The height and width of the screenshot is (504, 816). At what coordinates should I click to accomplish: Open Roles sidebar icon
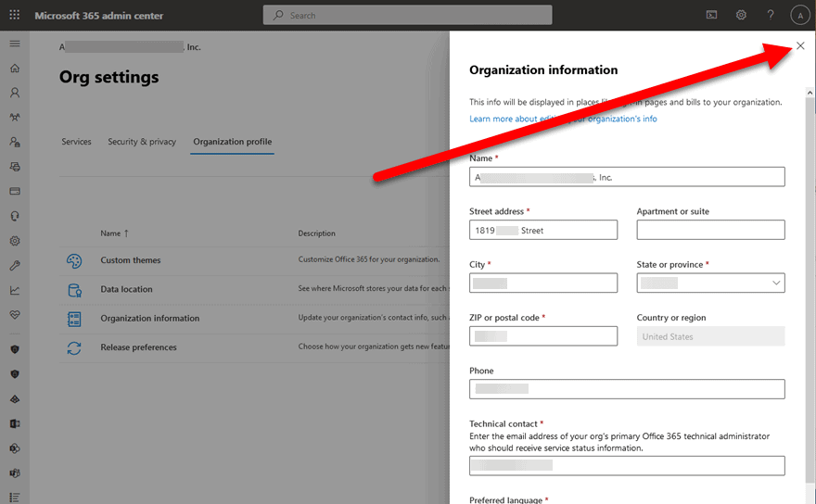(x=15, y=142)
